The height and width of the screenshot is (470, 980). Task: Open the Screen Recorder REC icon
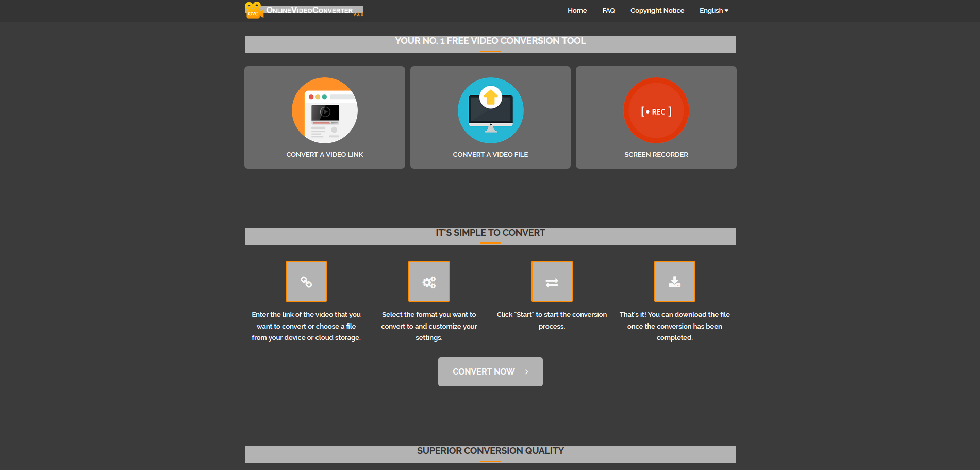656,110
